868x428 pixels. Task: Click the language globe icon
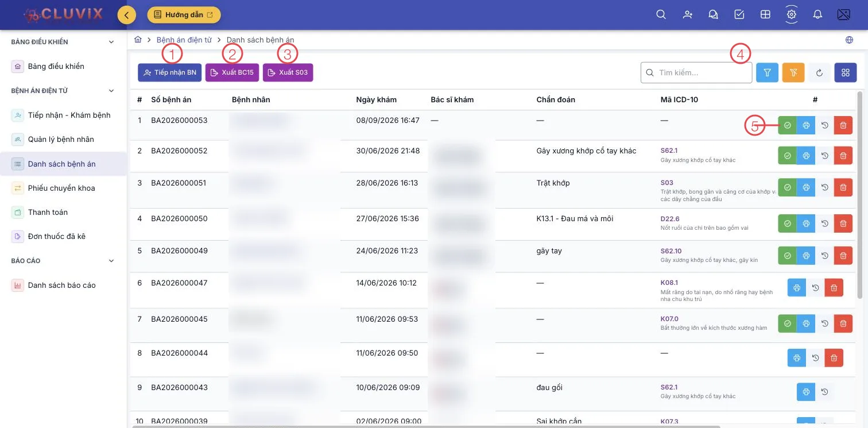click(x=849, y=40)
